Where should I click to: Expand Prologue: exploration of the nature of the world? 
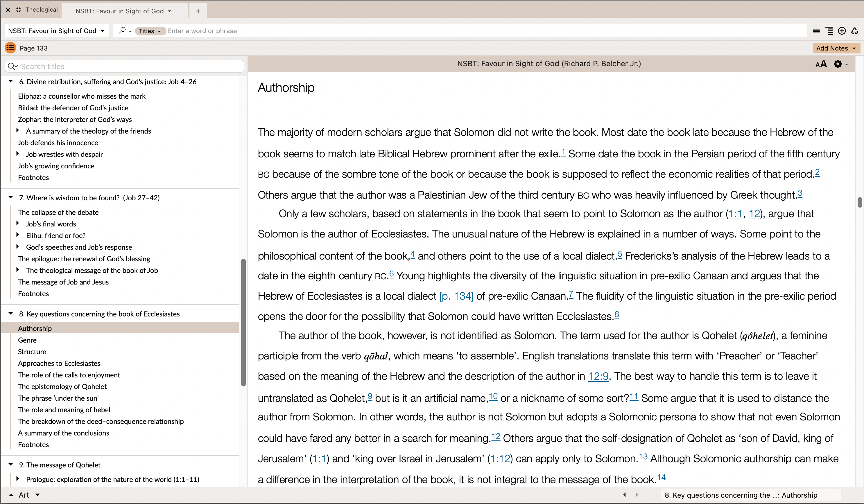(17, 479)
